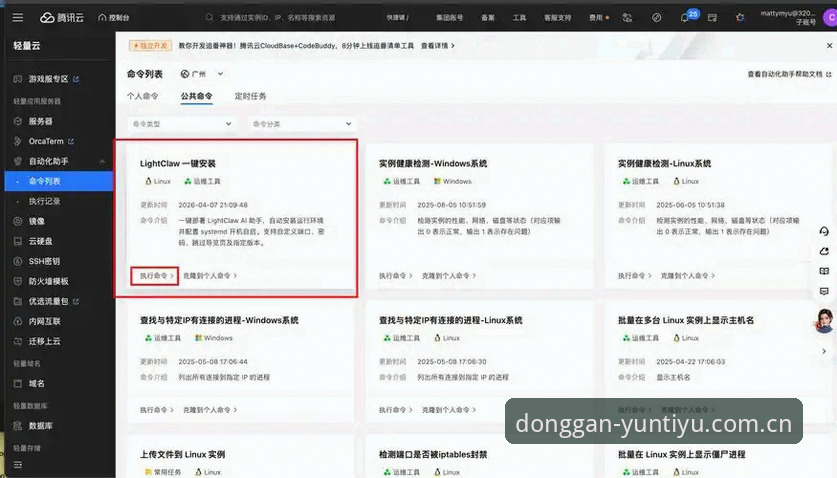Click the theme/skin icon in top bar
This screenshot has width=837, height=478.
(740, 18)
